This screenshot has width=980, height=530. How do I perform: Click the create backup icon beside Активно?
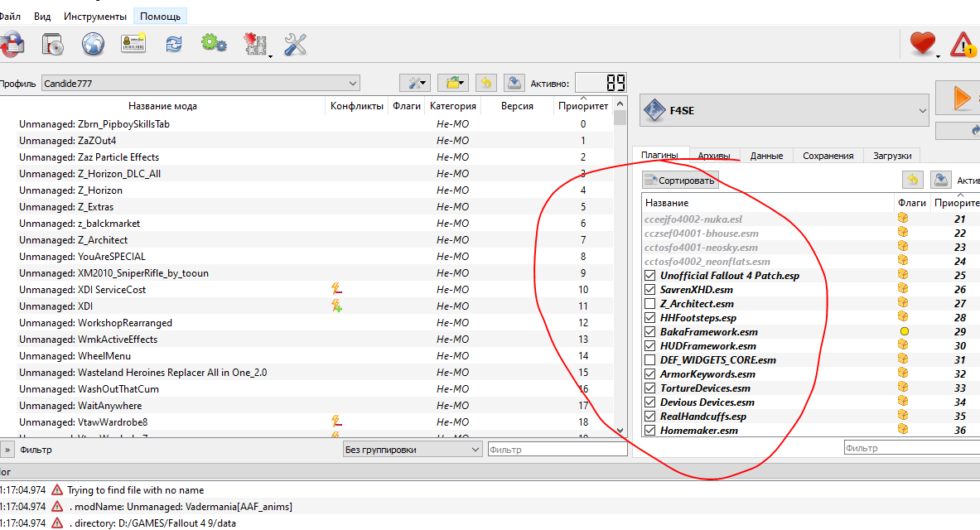(x=514, y=83)
